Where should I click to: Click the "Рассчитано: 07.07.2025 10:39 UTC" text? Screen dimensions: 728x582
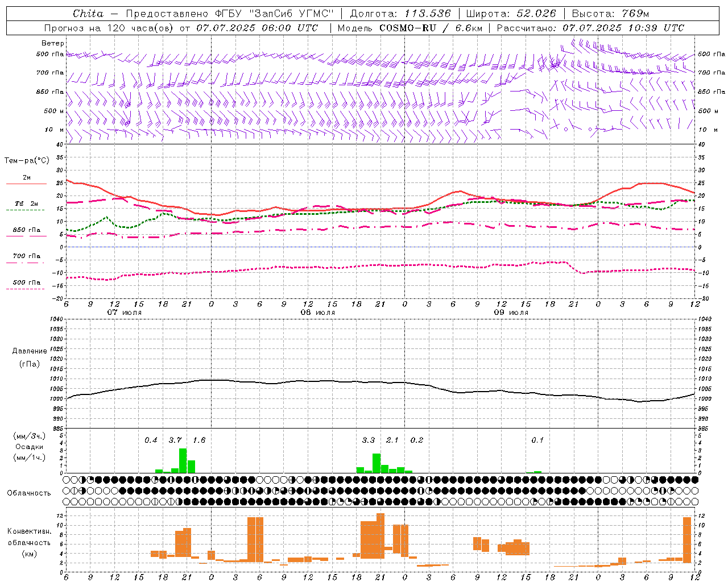tap(590, 28)
